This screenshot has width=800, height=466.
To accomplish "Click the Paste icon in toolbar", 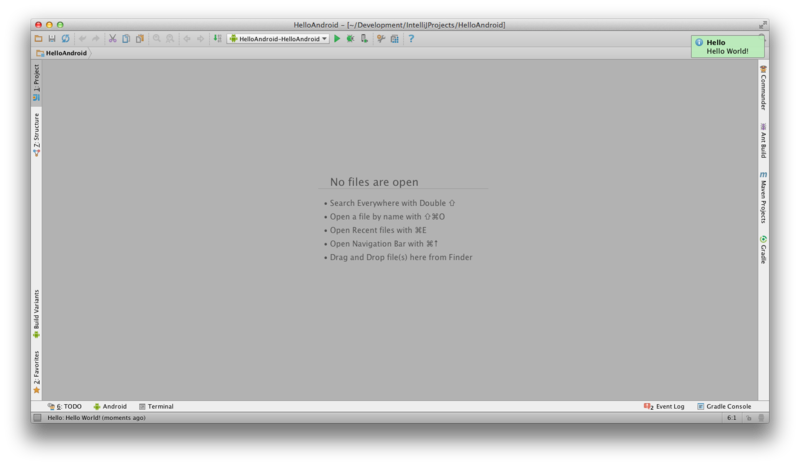I will 139,39.
